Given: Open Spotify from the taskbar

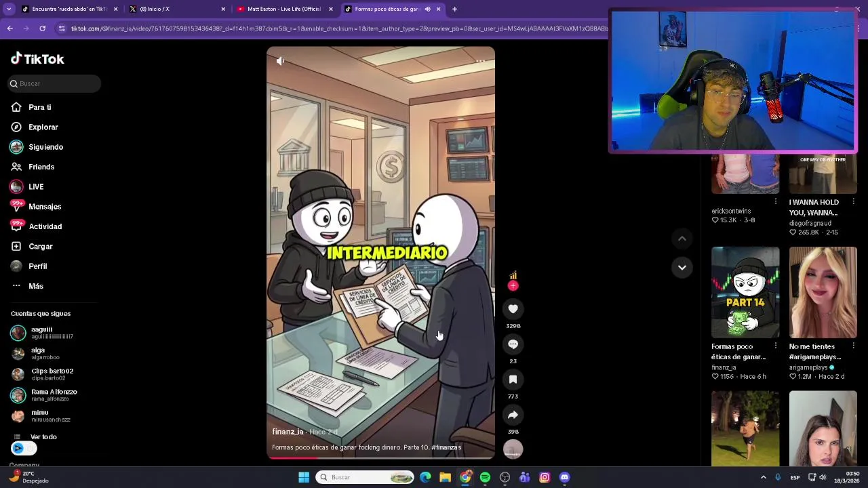Looking at the screenshot, I should click(x=485, y=477).
